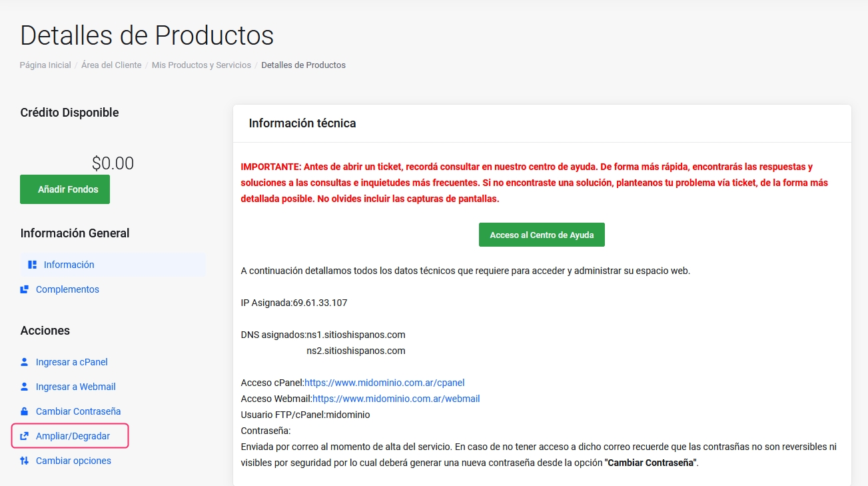Click the $0.00 available credit amount
Screen dimensions: 868x486
tap(113, 163)
